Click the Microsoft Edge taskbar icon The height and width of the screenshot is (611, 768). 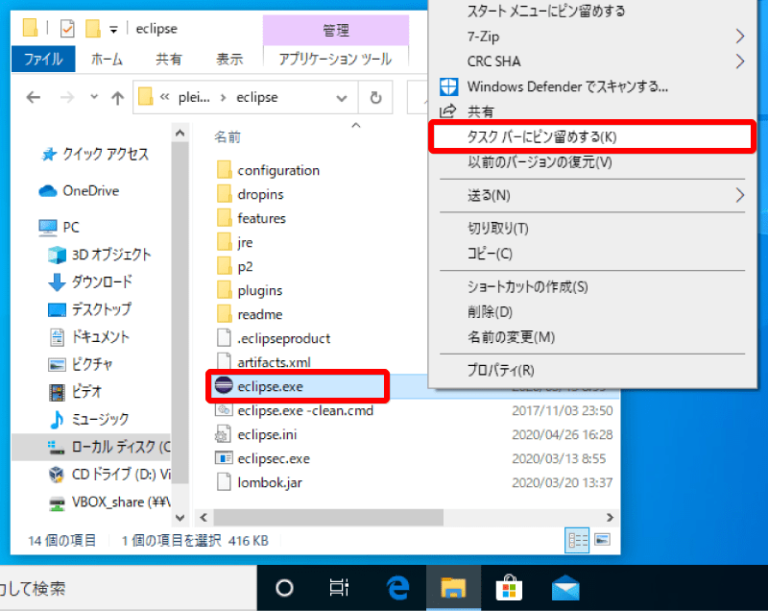tap(398, 587)
